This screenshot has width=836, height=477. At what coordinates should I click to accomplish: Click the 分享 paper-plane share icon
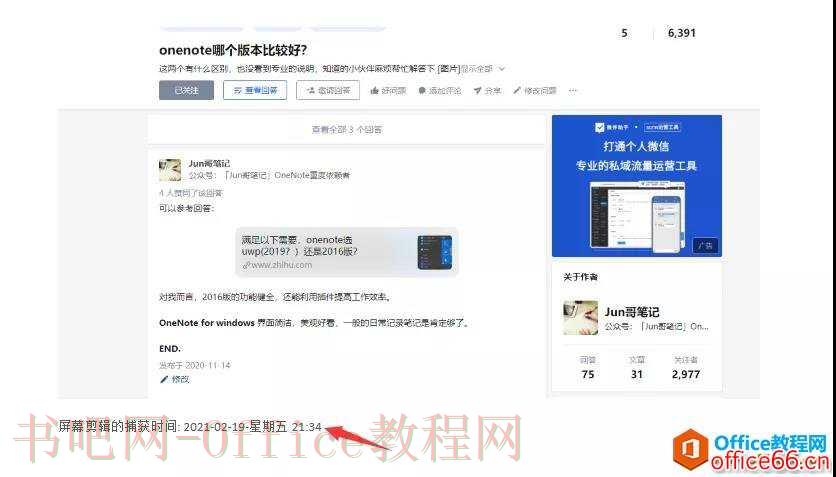pos(477,91)
